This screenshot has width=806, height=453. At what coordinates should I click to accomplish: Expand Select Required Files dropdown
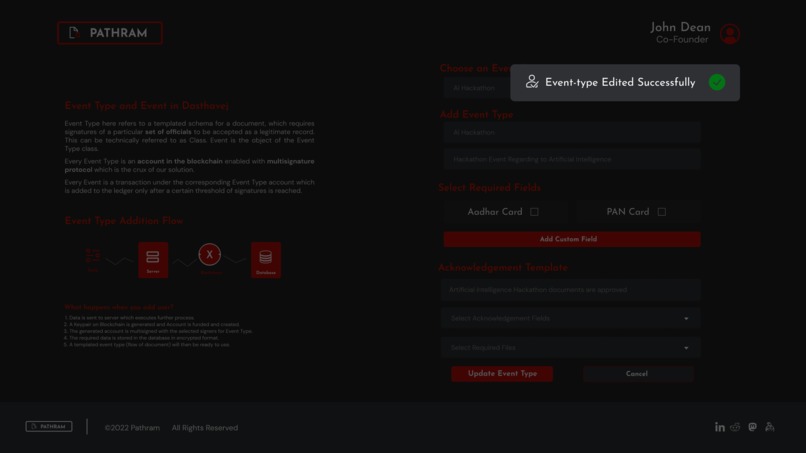tap(571, 348)
